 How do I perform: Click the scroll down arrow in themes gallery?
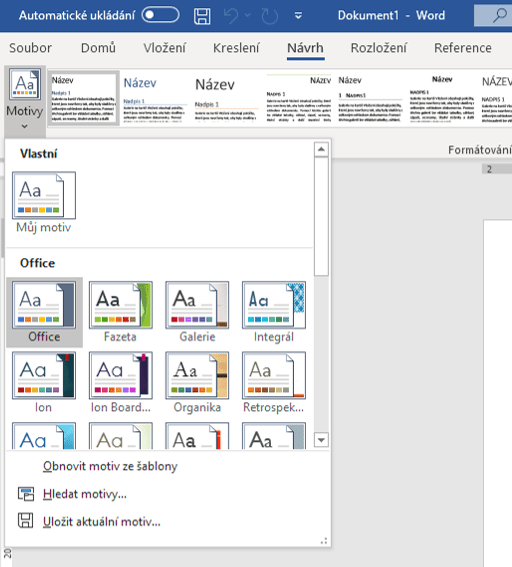321,440
